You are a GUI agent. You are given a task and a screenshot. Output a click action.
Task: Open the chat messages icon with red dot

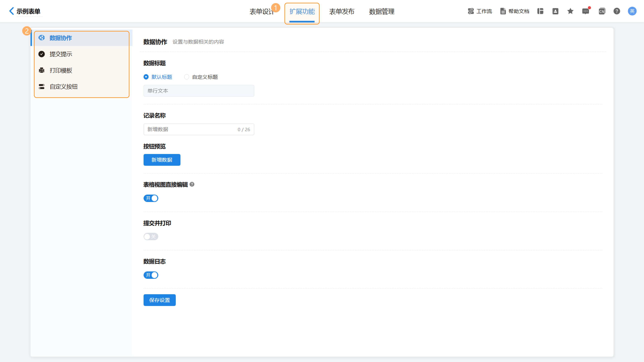click(x=585, y=11)
